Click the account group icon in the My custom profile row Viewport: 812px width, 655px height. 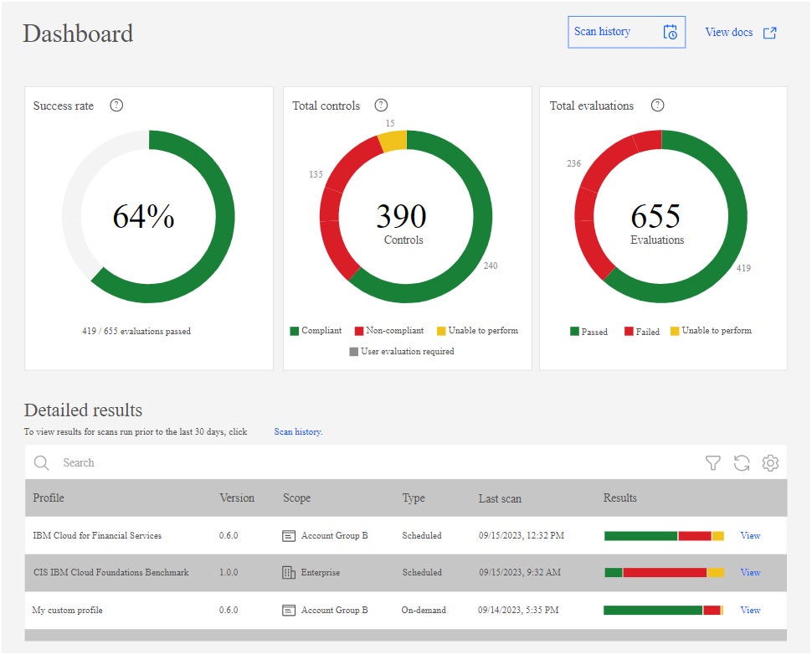coord(289,610)
